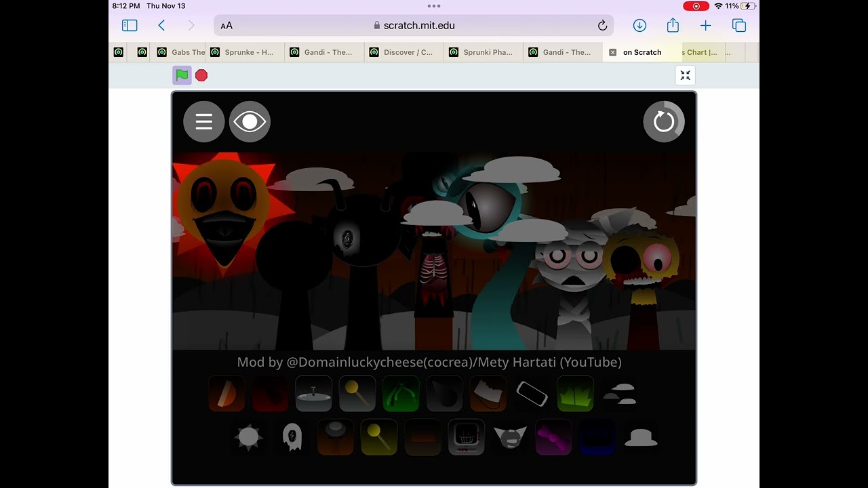Select the on Scratch tab

642,52
